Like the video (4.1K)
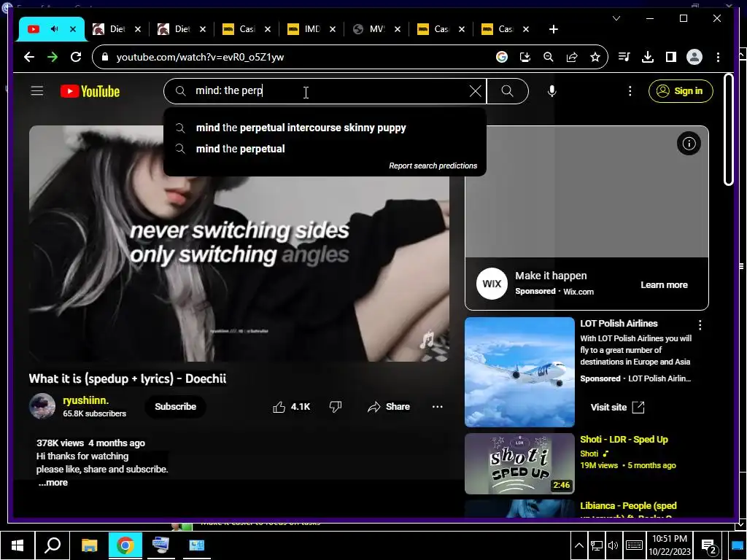The height and width of the screenshot is (560, 747). click(x=291, y=407)
